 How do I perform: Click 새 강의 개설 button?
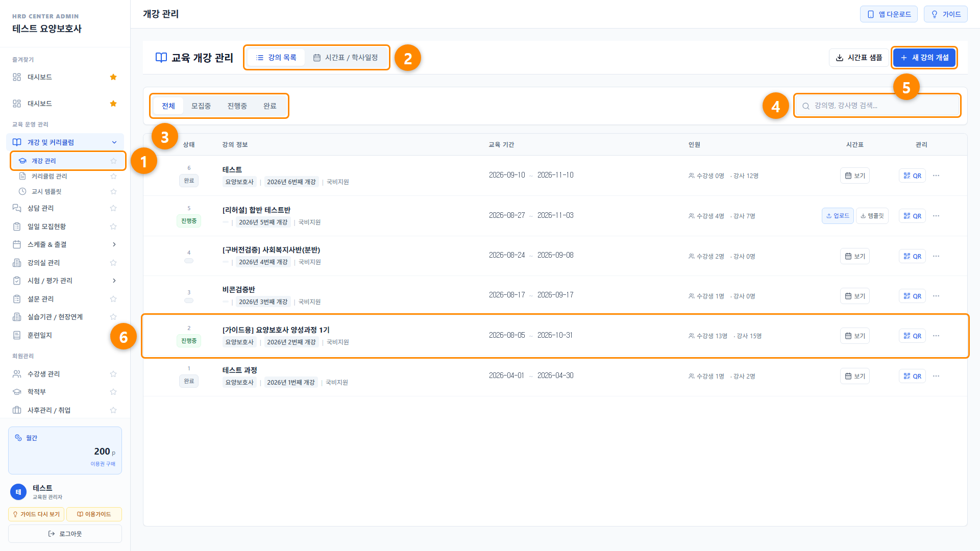tap(924, 58)
